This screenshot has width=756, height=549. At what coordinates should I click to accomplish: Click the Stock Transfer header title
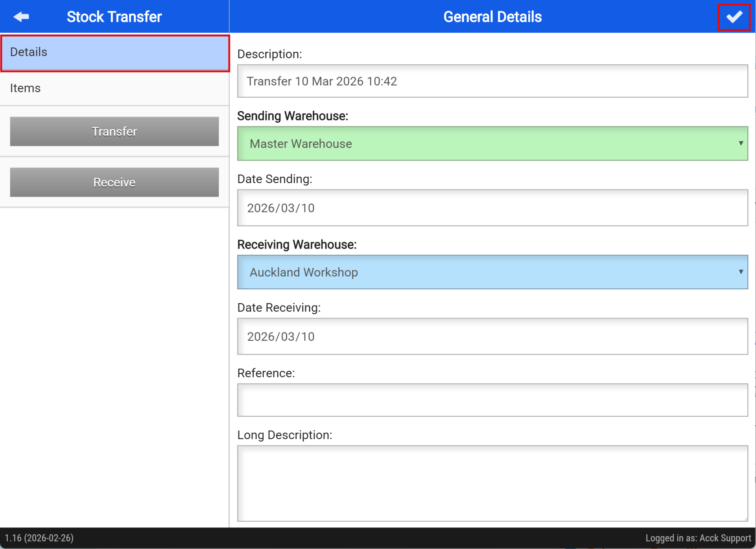(114, 17)
